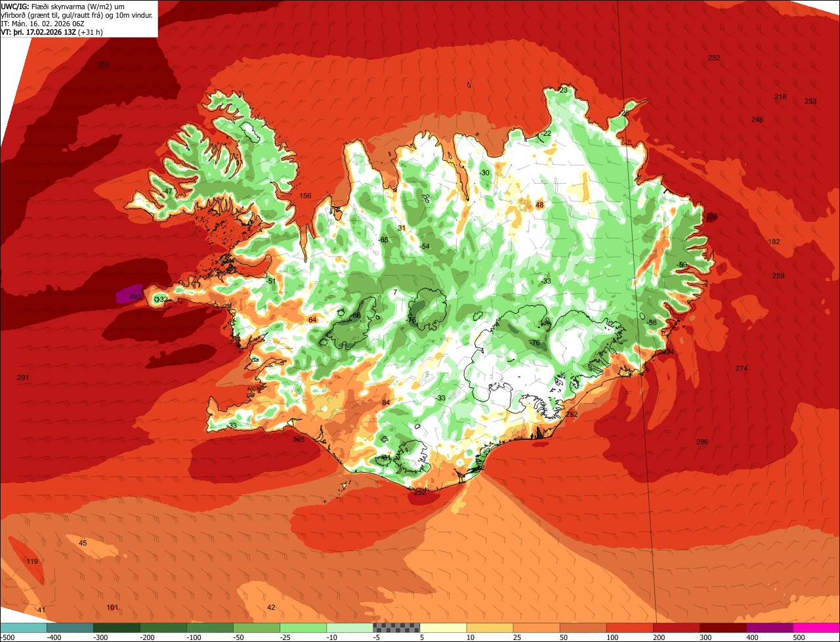Click the map value 274 in the eastern sea

[742, 368]
